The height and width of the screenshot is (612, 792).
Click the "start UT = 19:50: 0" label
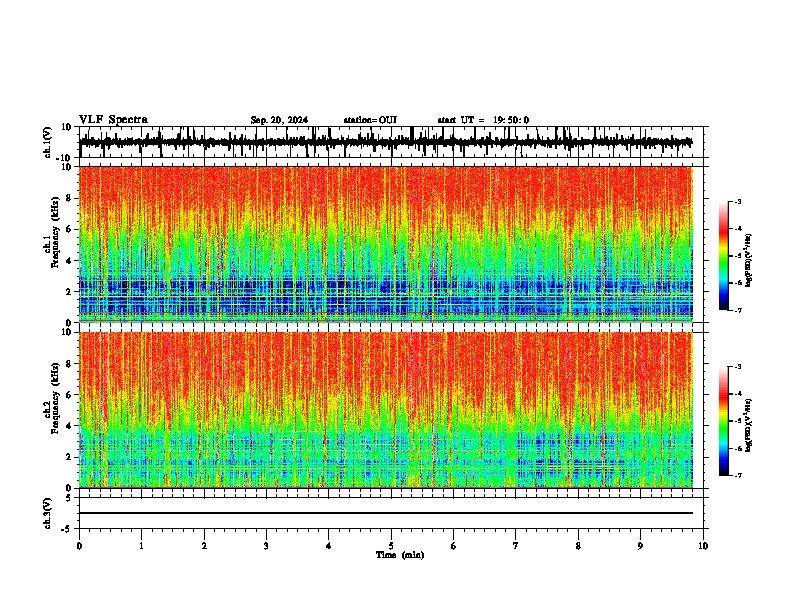click(x=483, y=120)
